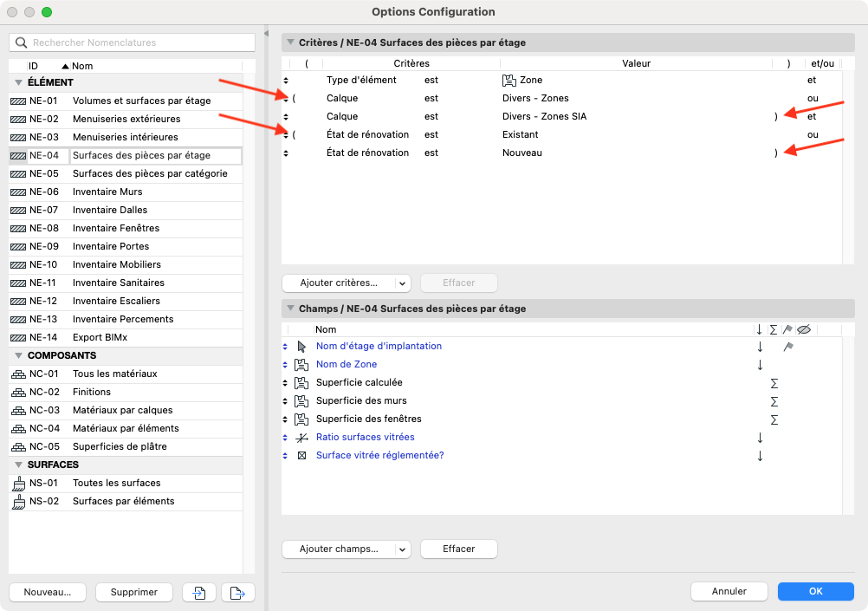Click the arrow icon beside Nom d'étage d'implantation

pos(301,347)
